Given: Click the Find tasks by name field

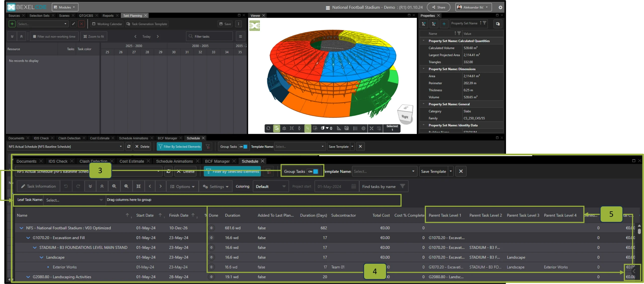Looking at the screenshot, I should (383, 187).
